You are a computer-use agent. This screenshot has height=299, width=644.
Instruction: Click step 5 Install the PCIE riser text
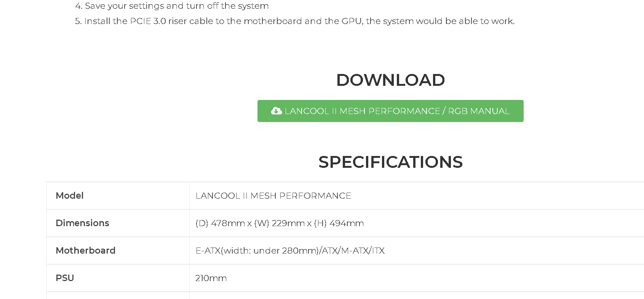pyautogui.click(x=295, y=21)
